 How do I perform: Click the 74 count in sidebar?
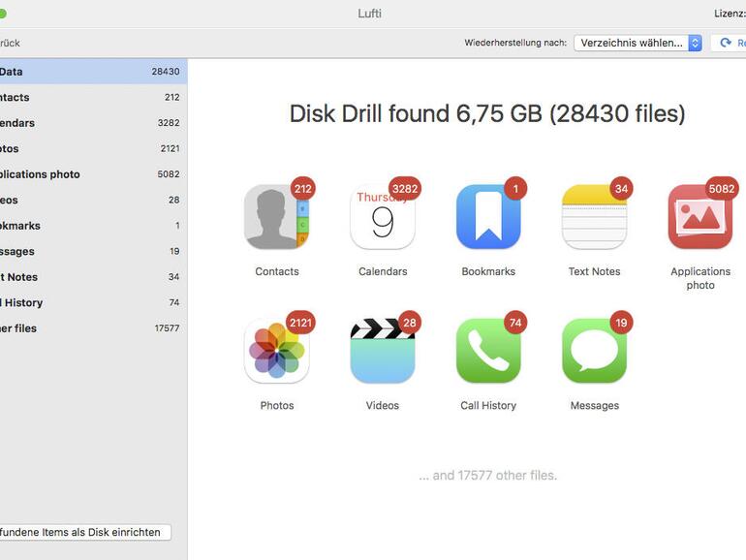pyautogui.click(x=174, y=302)
